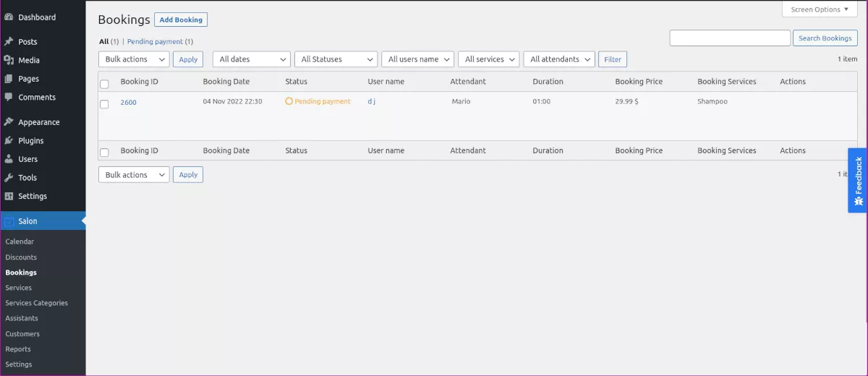Check the select-all box in table header
The image size is (868, 376).
104,84
